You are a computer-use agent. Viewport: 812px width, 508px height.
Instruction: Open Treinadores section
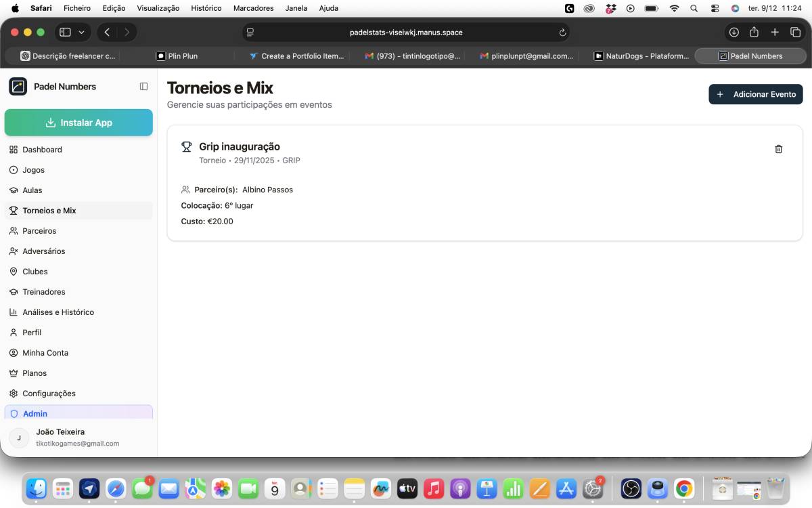coord(78,292)
